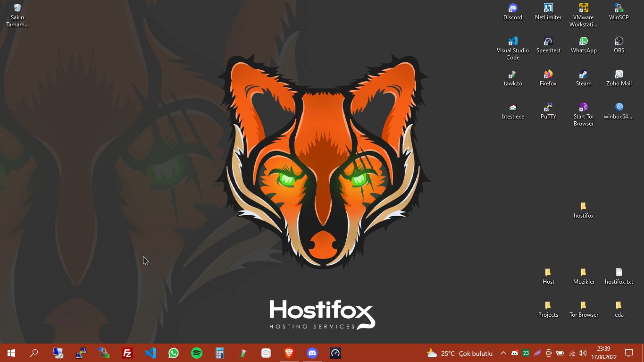Open FileZilla from the taskbar
The image size is (644, 362).
(x=127, y=353)
